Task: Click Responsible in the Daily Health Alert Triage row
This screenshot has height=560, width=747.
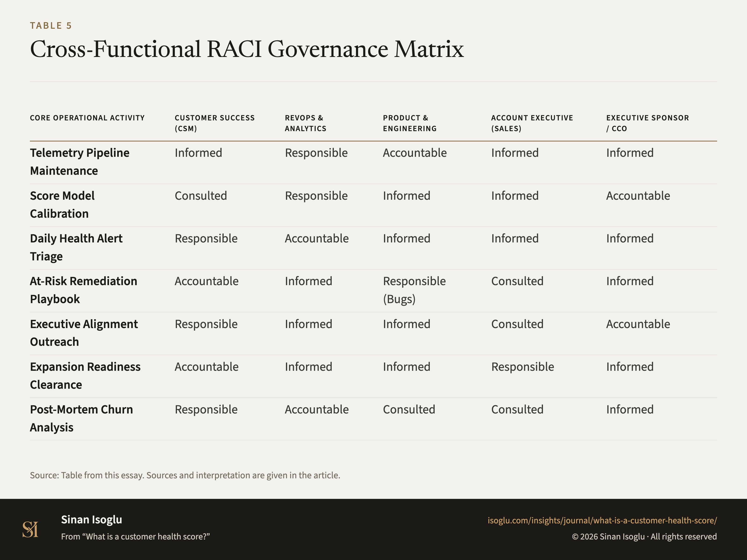Action: pos(206,239)
